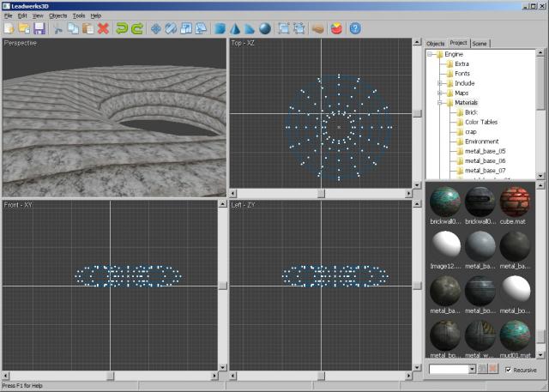Switch to the Scene tab
This screenshot has height=392, width=549.
tap(480, 42)
